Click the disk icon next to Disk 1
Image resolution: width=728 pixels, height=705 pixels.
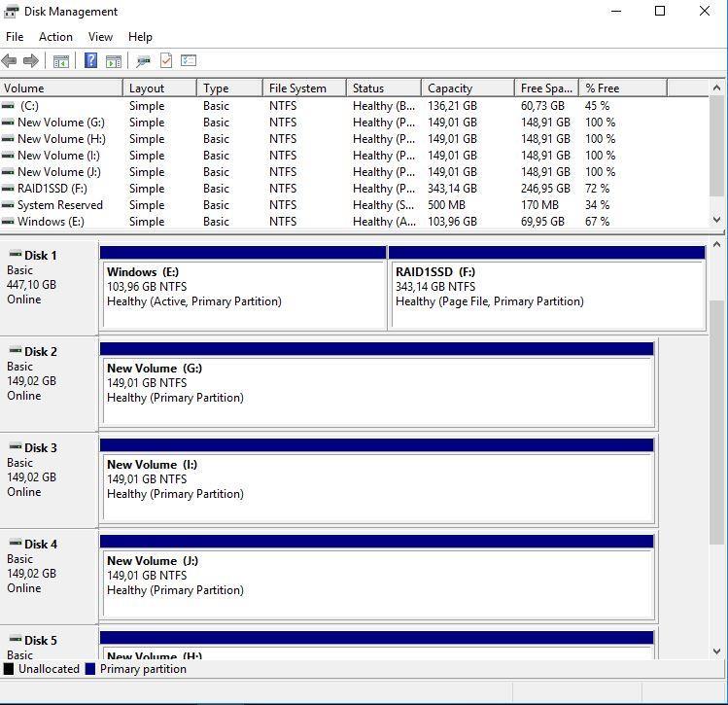pos(16,254)
